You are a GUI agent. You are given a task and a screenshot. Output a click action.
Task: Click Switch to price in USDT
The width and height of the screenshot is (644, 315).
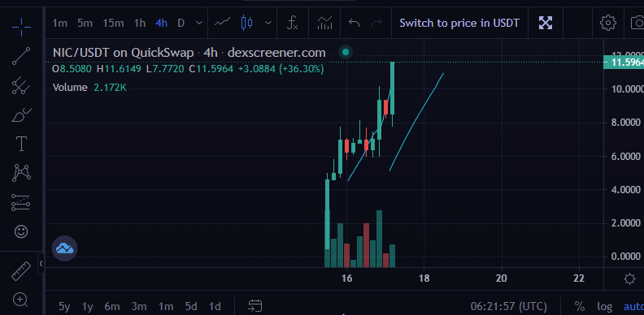(459, 23)
